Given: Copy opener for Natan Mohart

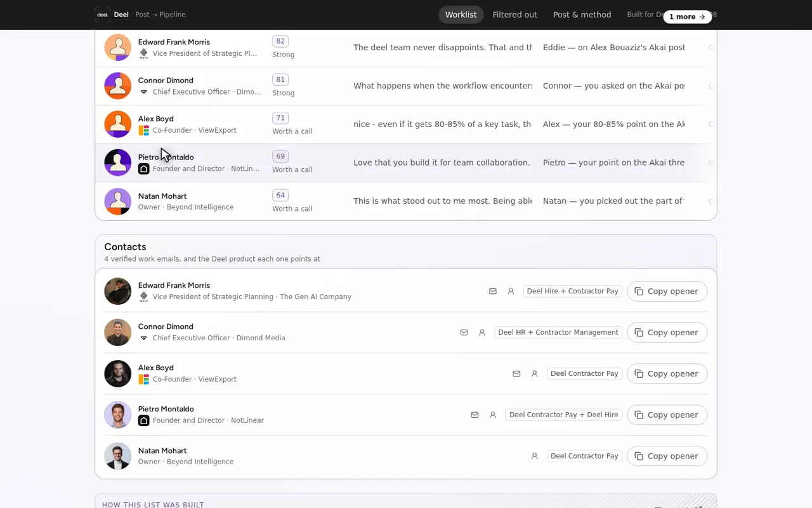Looking at the screenshot, I should pos(667,456).
